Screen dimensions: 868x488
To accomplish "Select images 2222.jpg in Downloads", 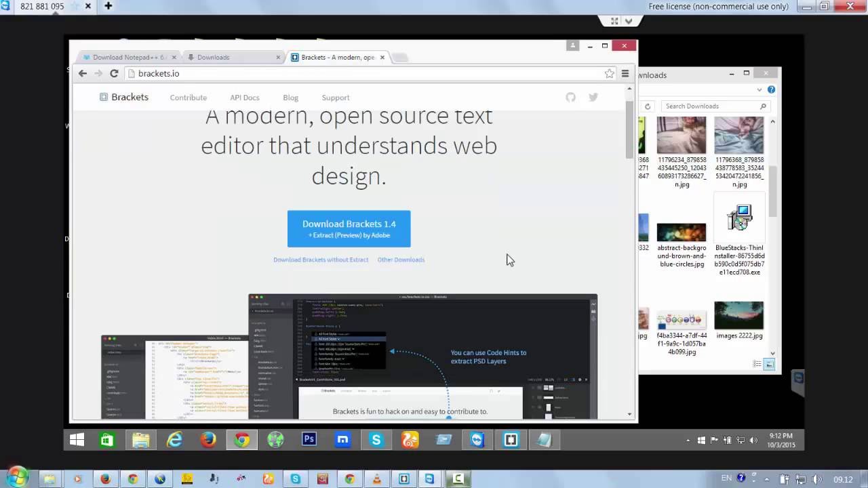I will click(x=739, y=321).
